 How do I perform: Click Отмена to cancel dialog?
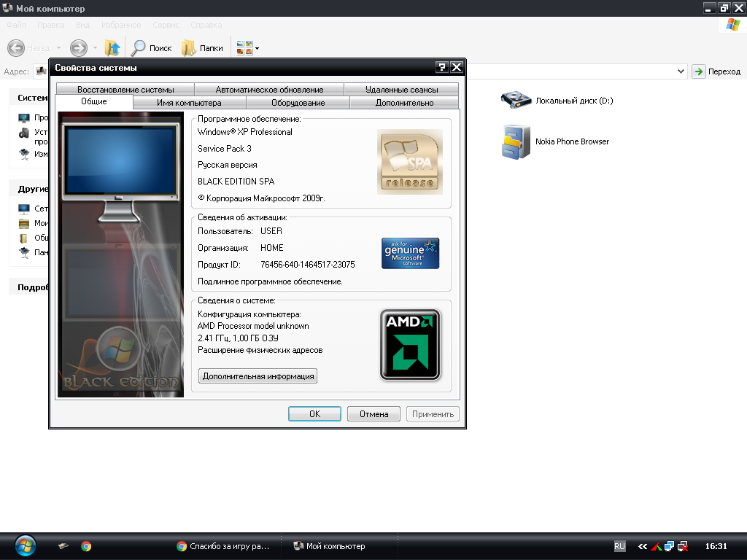373,414
